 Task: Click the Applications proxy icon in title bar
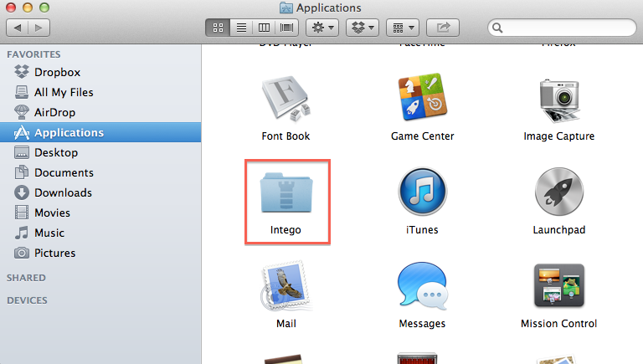pos(285,8)
